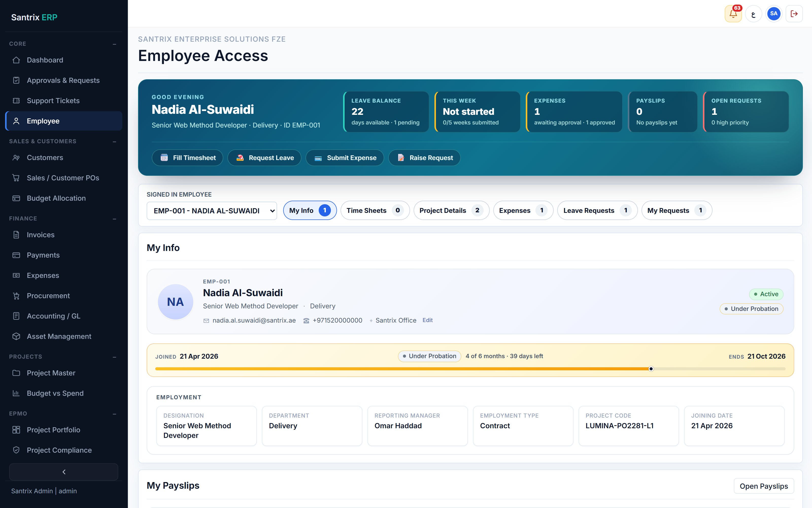Open Invoices document icon

click(16, 235)
